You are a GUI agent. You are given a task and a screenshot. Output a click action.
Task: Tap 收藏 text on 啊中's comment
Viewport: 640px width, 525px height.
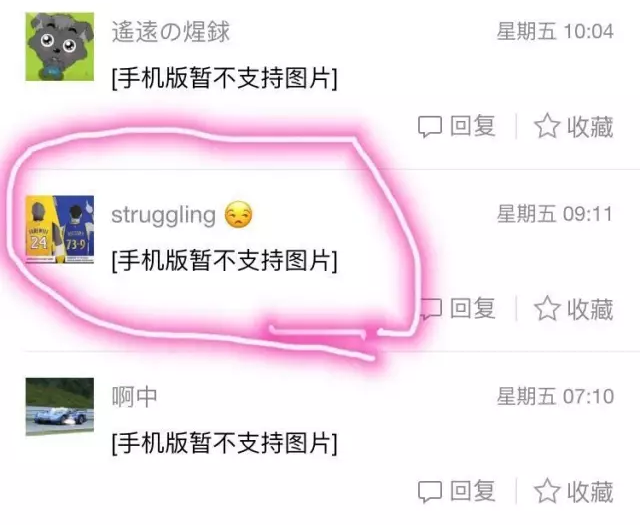(x=590, y=492)
